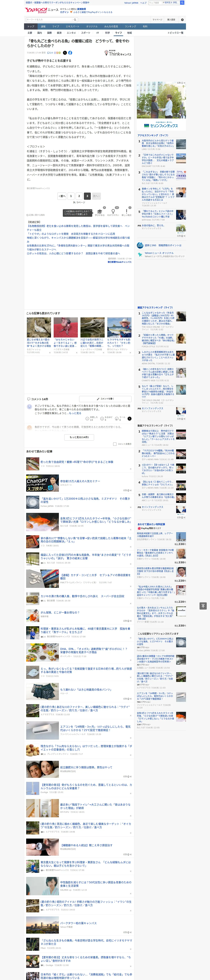This screenshot has height=980, width=210.
Task: Open the 速報 tab
Action: tap(43, 27)
